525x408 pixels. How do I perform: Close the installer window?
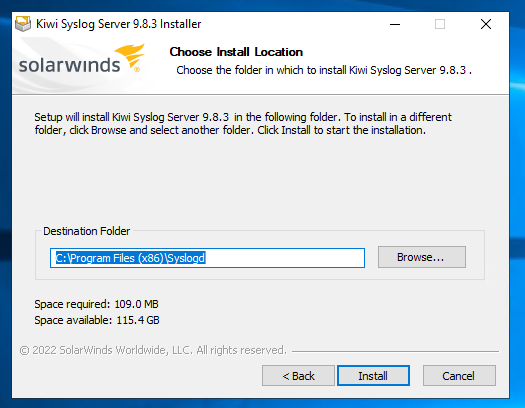click(486, 24)
